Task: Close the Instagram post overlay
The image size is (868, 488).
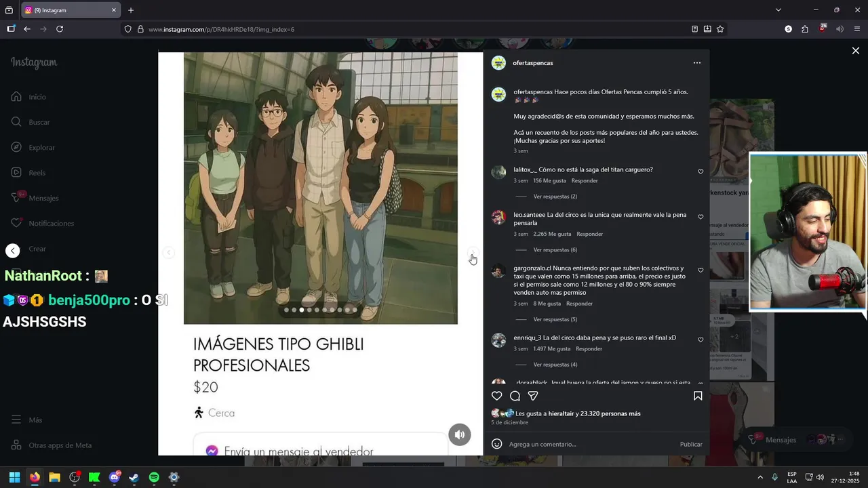Action: pyautogui.click(x=856, y=51)
